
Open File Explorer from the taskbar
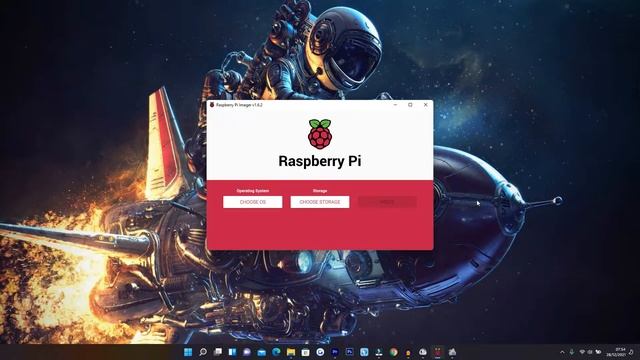[x=291, y=352]
